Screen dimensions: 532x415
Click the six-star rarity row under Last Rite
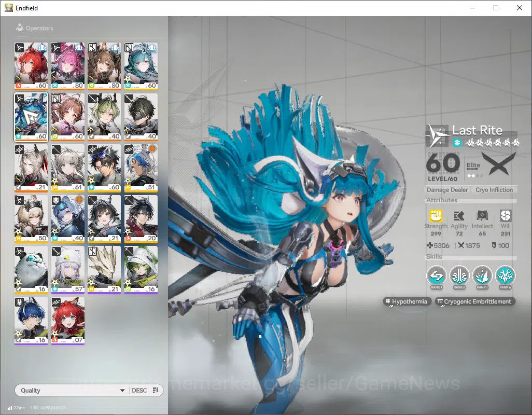pos(492,143)
